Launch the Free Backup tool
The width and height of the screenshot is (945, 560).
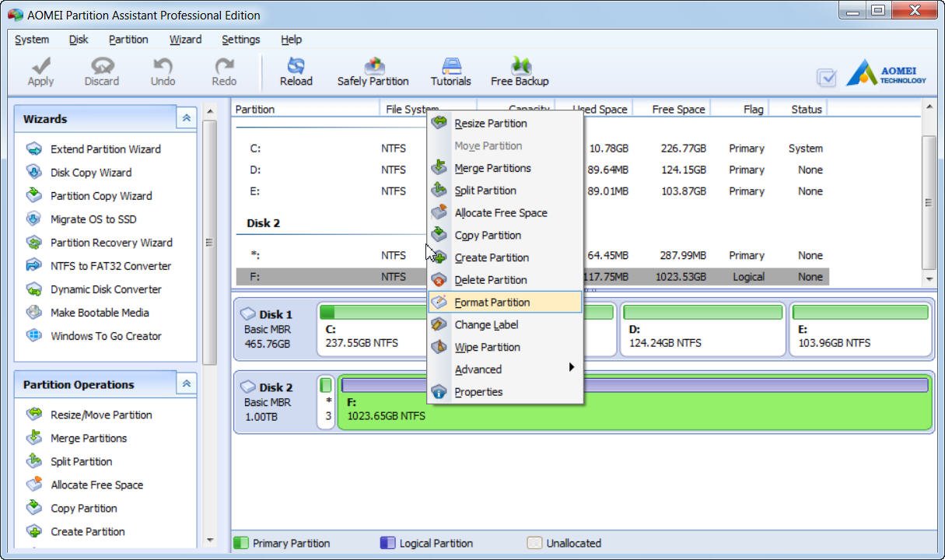(x=520, y=72)
